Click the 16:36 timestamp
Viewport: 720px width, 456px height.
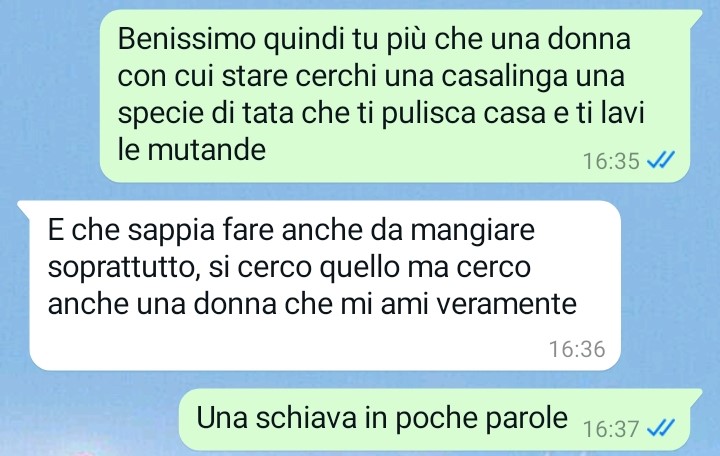[x=577, y=349]
